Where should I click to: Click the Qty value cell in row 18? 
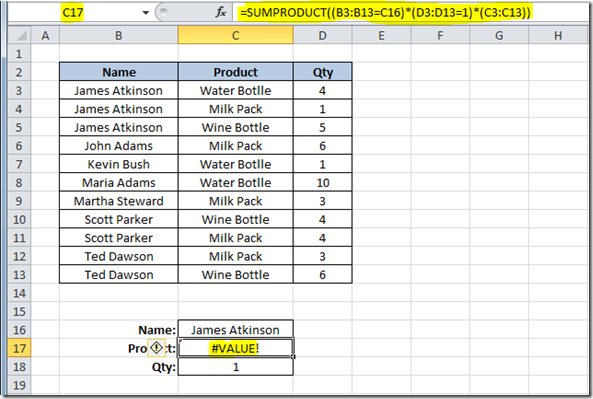point(236,366)
